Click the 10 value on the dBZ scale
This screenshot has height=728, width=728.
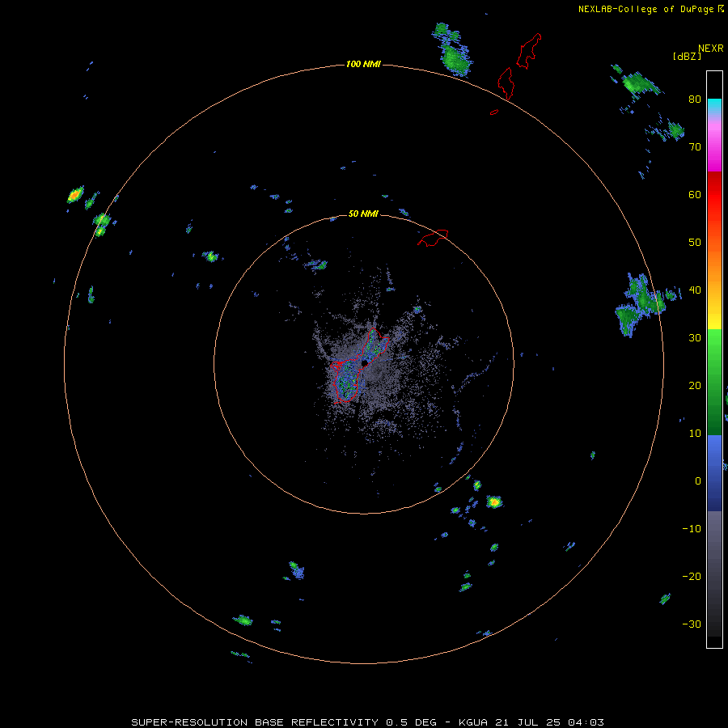(x=695, y=434)
